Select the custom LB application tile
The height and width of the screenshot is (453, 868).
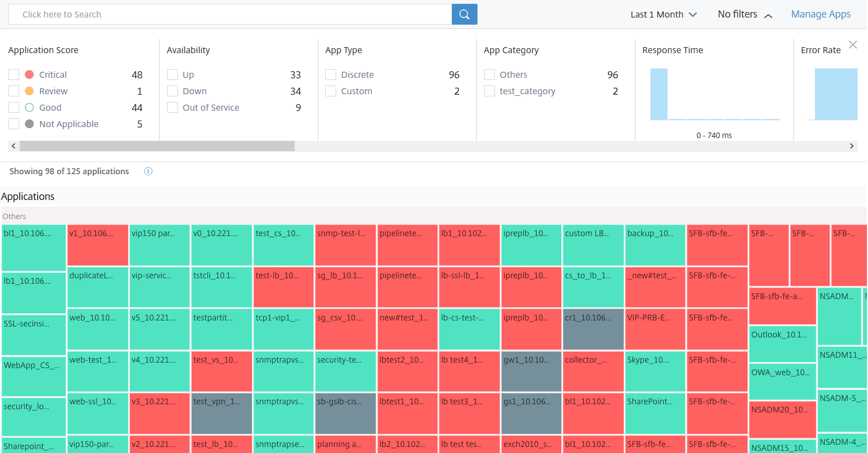[593, 245]
